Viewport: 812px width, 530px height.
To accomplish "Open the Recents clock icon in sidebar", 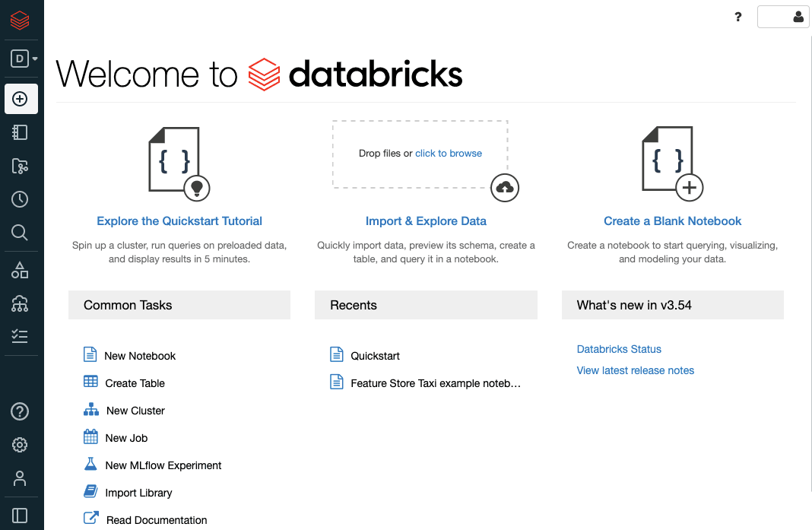I will point(20,199).
